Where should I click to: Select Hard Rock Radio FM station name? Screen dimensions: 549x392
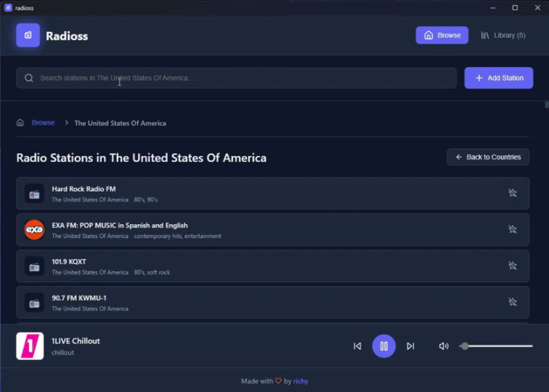coord(84,189)
